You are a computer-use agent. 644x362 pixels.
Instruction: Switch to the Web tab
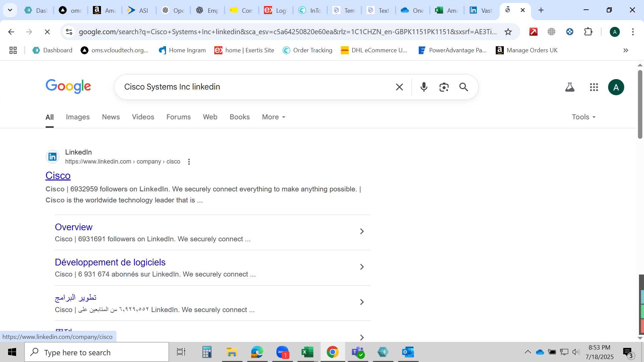tap(210, 117)
